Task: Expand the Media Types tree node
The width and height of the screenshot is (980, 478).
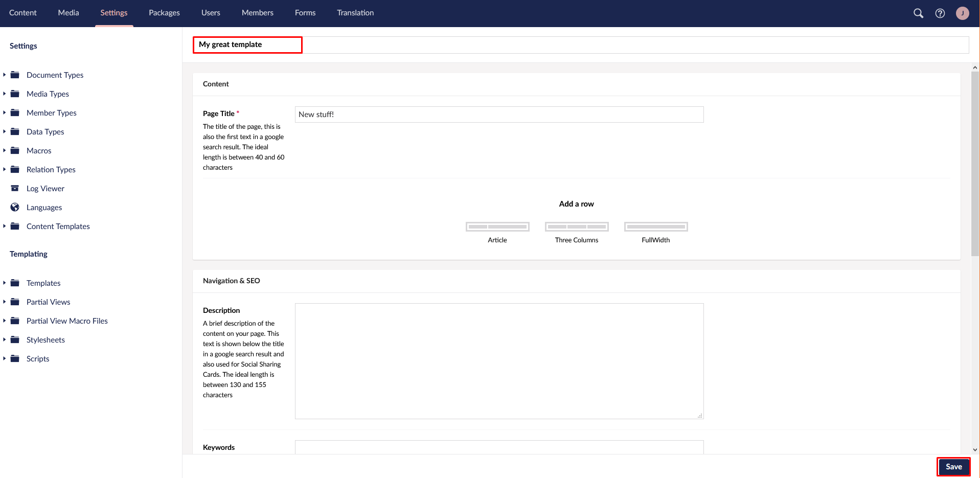Action: [x=4, y=94]
